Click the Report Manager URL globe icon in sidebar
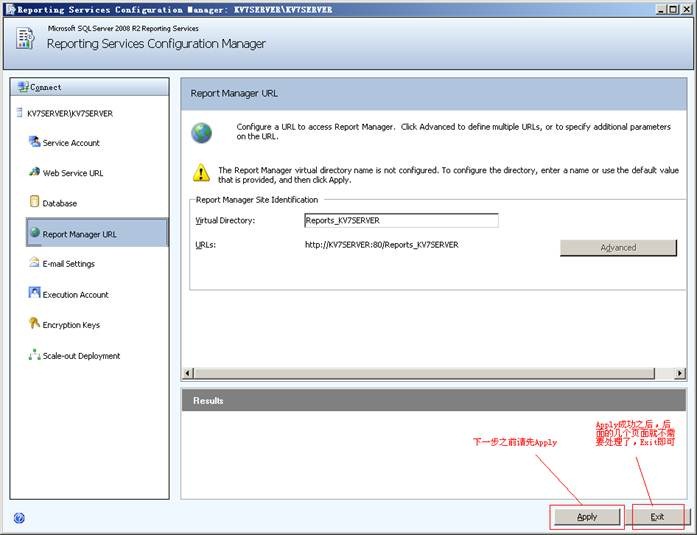The image size is (697, 535). pyautogui.click(x=35, y=232)
